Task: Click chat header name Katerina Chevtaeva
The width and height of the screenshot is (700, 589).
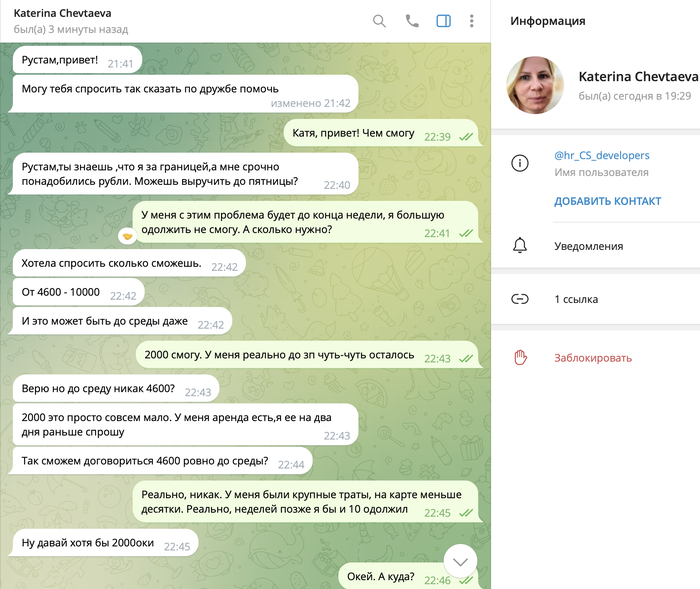Action: tap(62, 13)
